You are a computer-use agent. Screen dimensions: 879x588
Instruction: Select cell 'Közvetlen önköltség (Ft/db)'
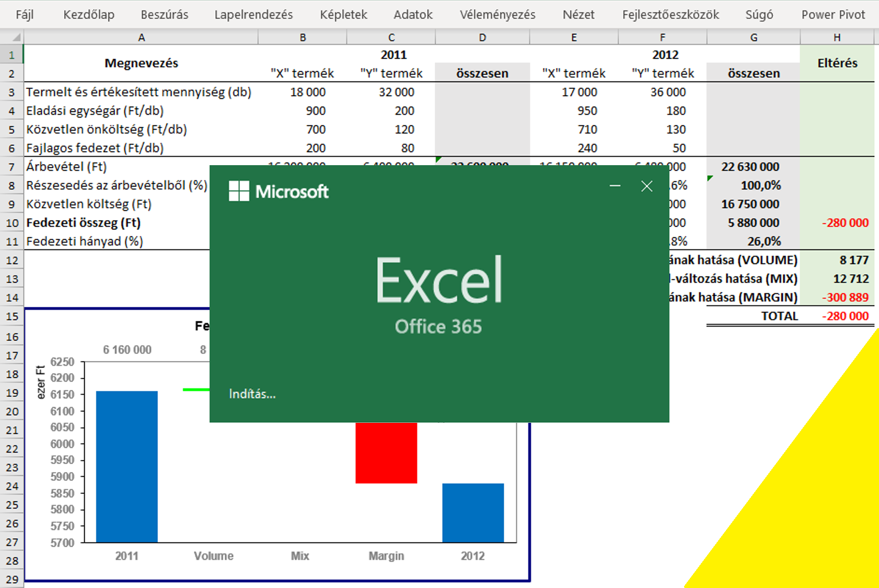(x=141, y=129)
